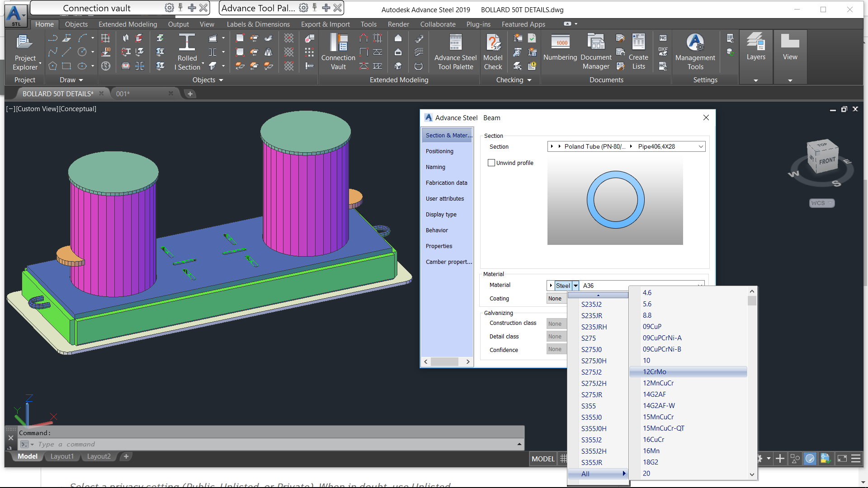Expand the Objects panel dropdown
Viewport: 868px width, 488px height.
208,80
